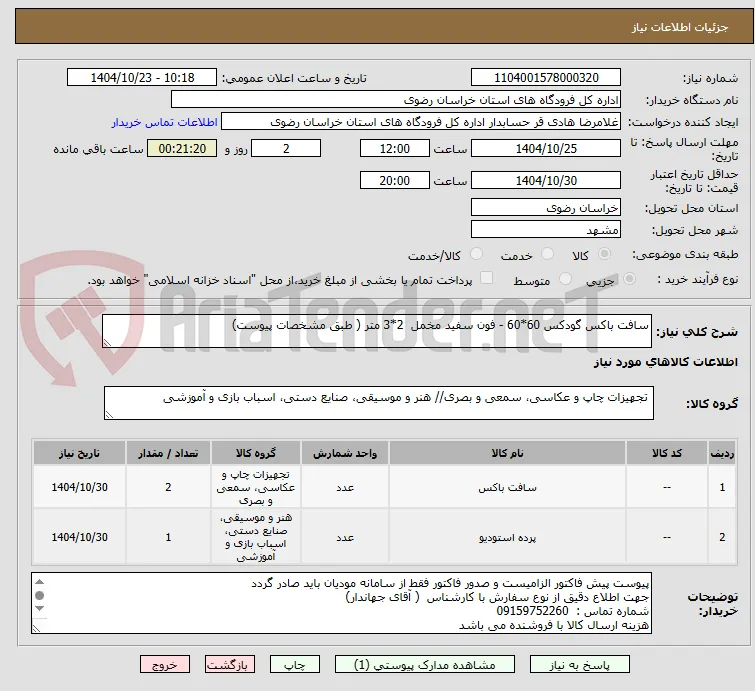Click عدد unit in سافت باکس row
Viewport: 755px width, 691px height.
tap(345, 487)
